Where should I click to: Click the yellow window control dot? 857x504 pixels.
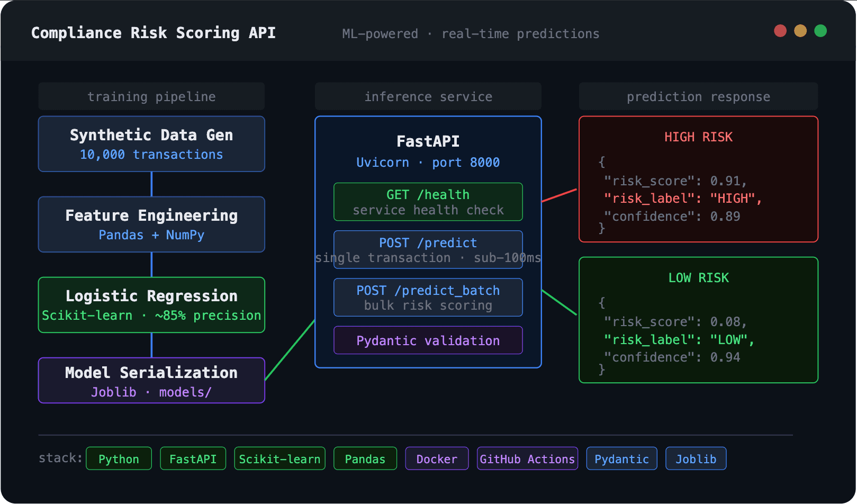[x=800, y=31]
